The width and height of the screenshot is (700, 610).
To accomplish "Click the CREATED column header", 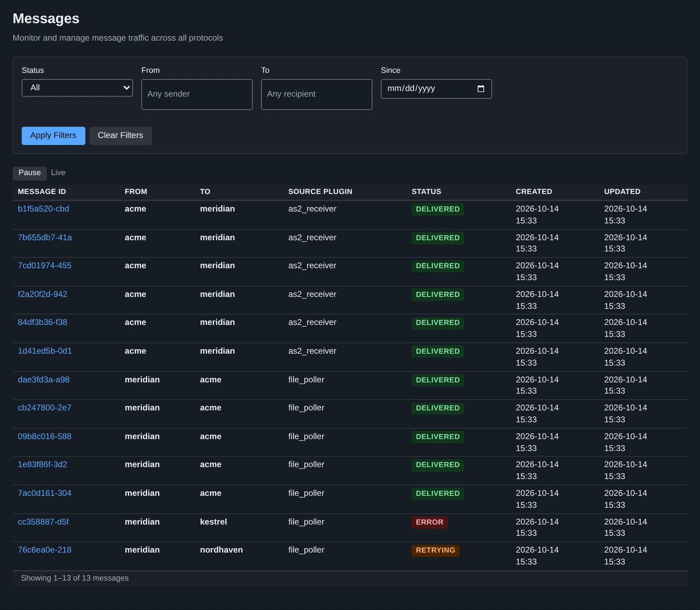I will pos(534,192).
